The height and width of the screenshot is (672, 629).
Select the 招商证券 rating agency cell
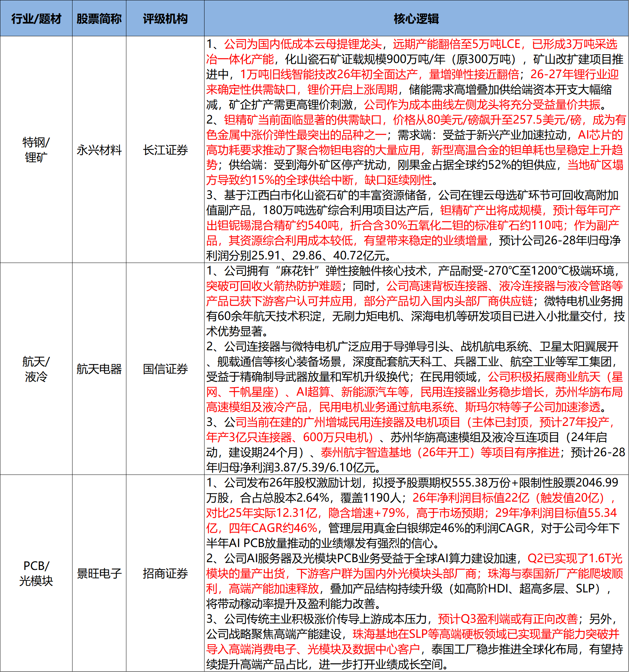pyautogui.click(x=165, y=573)
